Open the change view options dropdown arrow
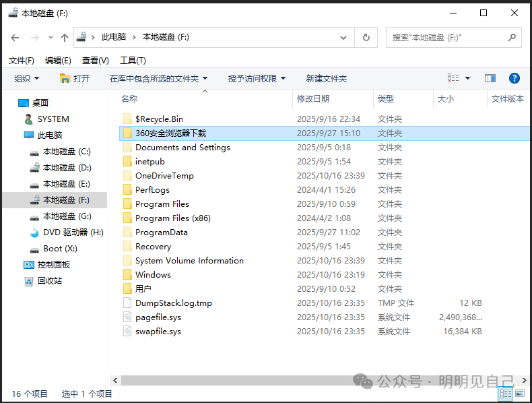 pos(468,78)
